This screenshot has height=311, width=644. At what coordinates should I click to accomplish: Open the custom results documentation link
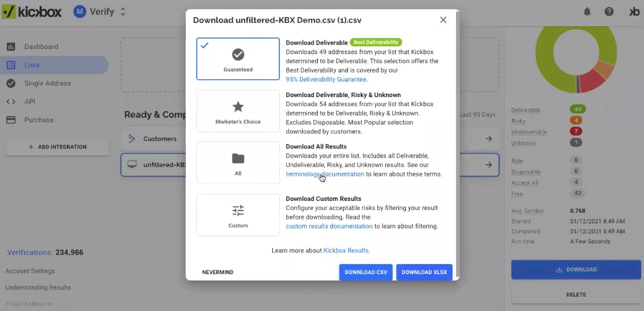pyautogui.click(x=330, y=226)
